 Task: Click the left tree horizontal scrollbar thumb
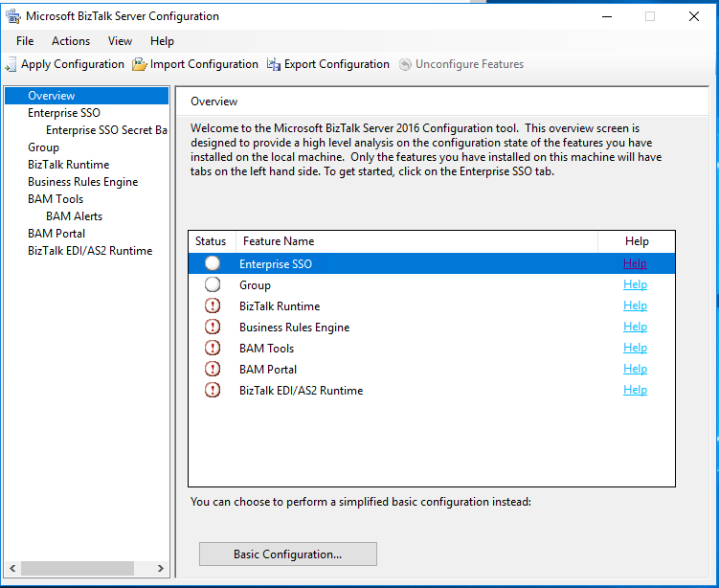78,568
